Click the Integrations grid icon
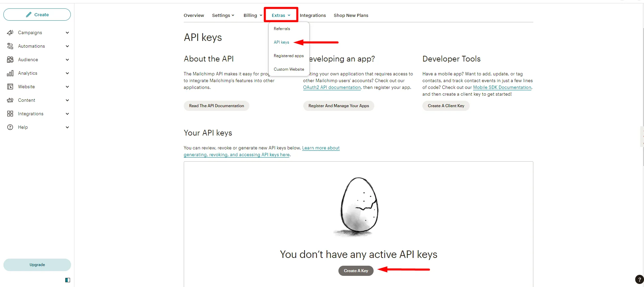Image resolution: width=644 pixels, height=287 pixels. point(10,114)
